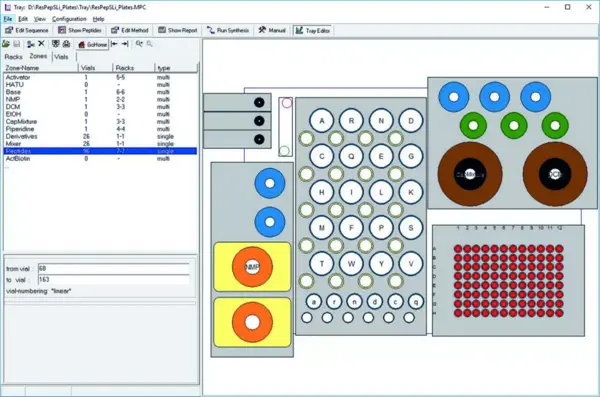The image size is (600, 397).
Task: Open the Edit Sequence view
Action: click(27, 30)
